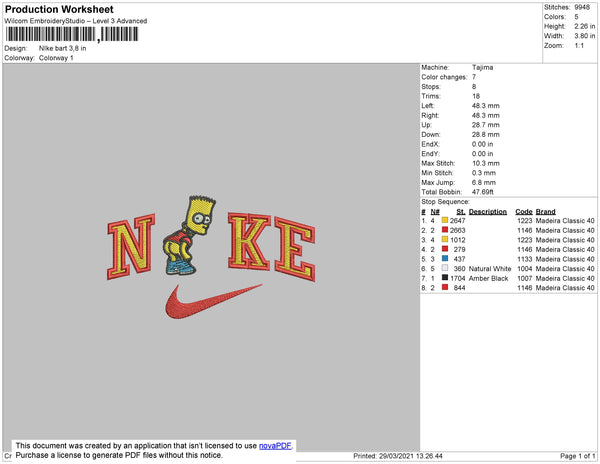Viewport: 600px width, 464px height.
Task: Click the Colors value 5
Action: pos(576,17)
